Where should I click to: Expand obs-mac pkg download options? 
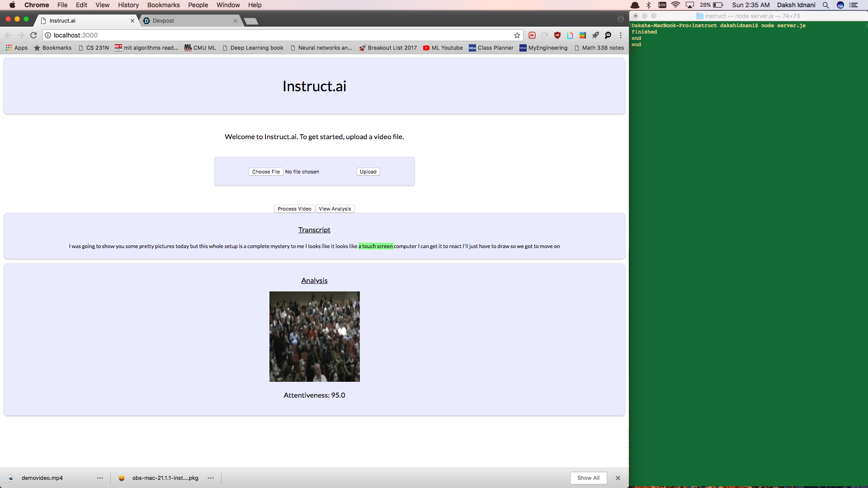click(211, 478)
